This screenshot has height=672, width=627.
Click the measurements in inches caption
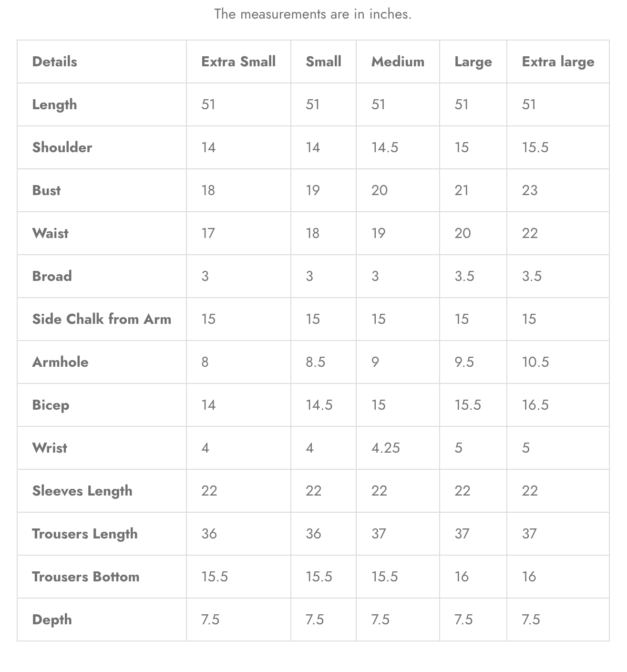pyautogui.click(x=313, y=14)
